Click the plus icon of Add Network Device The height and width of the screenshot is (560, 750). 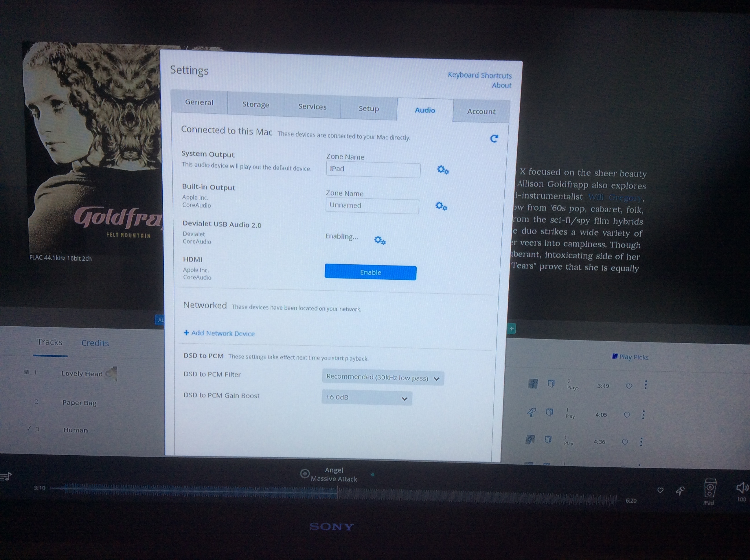186,333
